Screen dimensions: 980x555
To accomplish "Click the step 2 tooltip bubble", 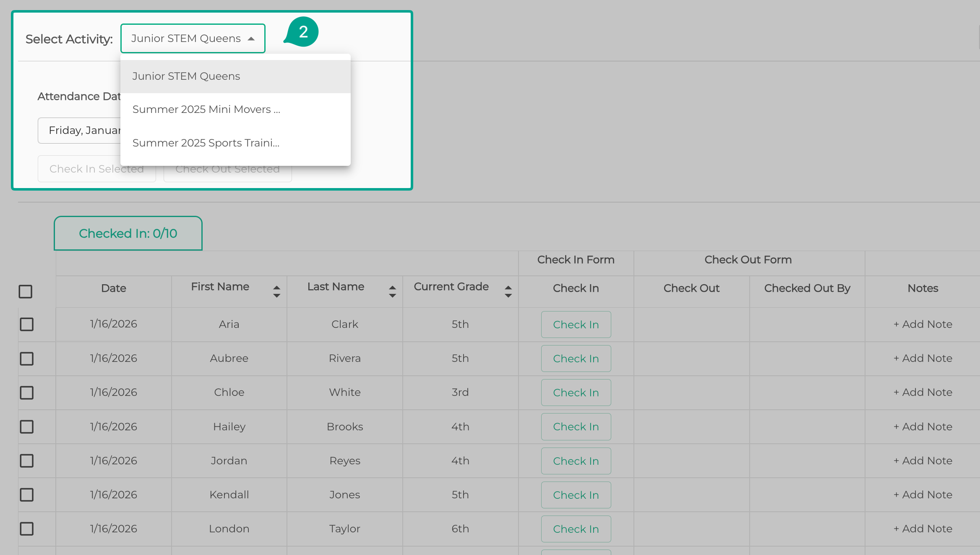I will [x=303, y=32].
